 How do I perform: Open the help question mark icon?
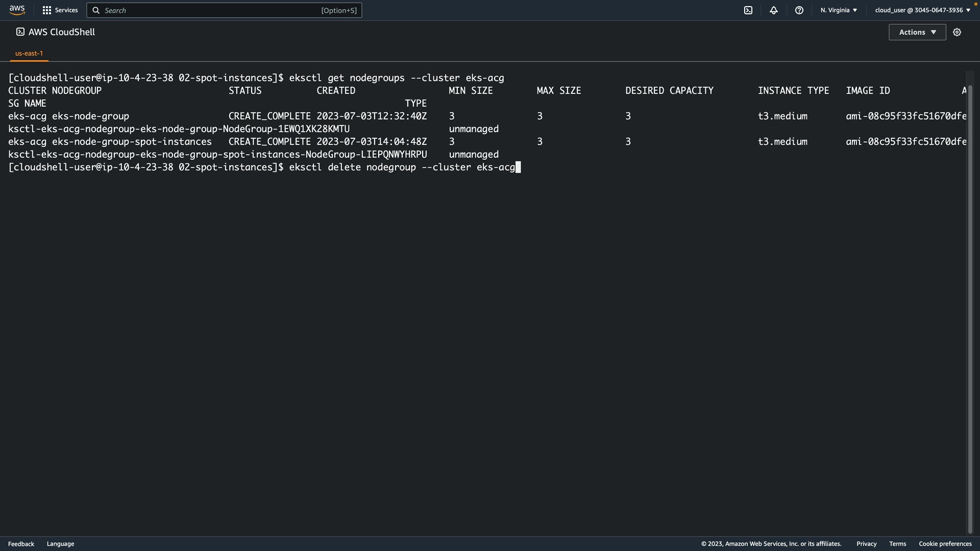pos(799,10)
